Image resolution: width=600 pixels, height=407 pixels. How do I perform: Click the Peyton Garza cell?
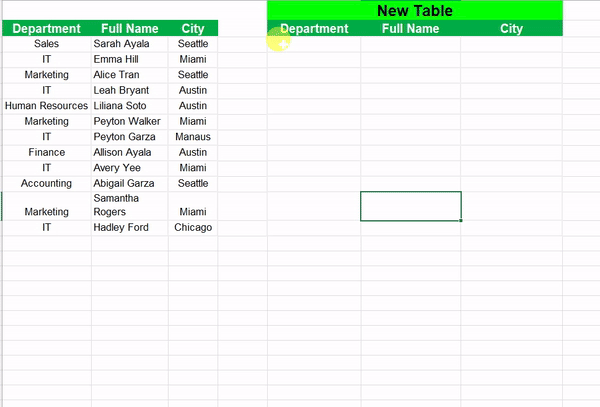[130, 137]
